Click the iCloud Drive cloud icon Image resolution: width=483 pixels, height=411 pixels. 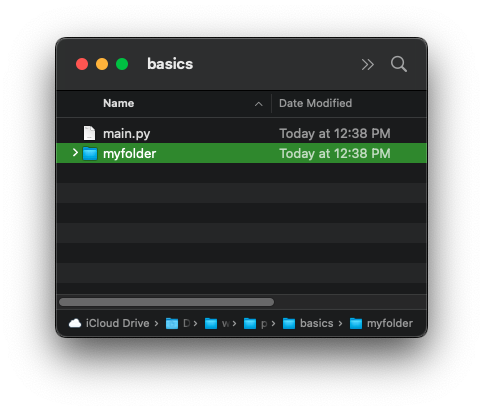(x=75, y=323)
